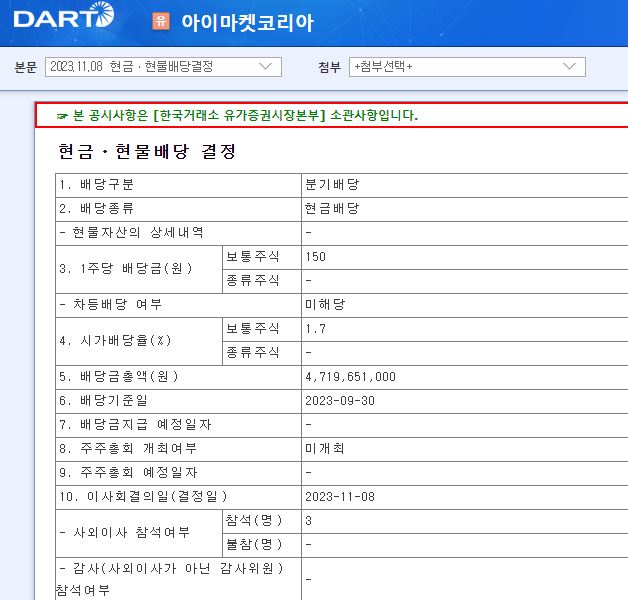Click the dividend yield value 1.7
This screenshot has height=600, width=628.
click(x=316, y=329)
